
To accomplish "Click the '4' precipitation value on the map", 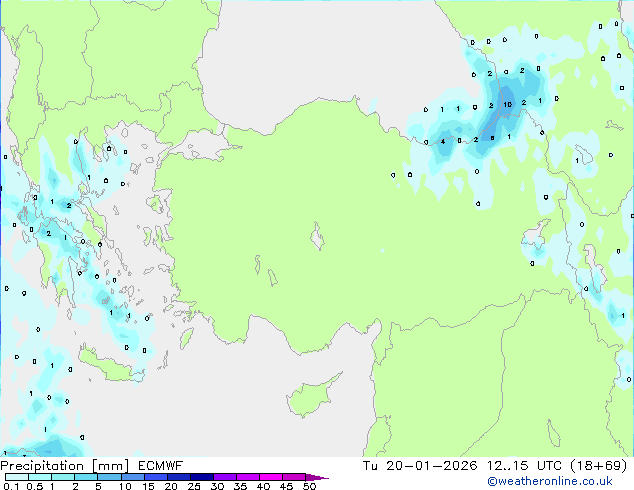I will coord(443,142).
